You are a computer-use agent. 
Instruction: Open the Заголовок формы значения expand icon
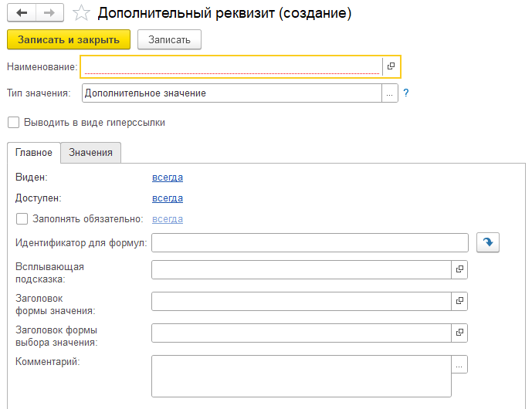coord(459,301)
